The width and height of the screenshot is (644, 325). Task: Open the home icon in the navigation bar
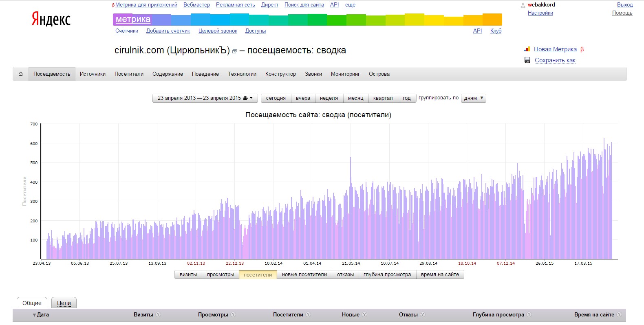(x=20, y=74)
